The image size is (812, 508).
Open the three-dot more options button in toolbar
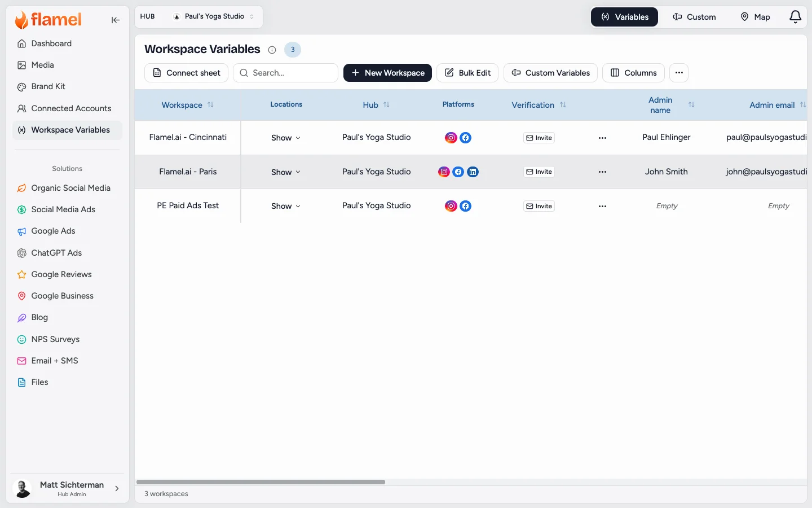pos(679,73)
